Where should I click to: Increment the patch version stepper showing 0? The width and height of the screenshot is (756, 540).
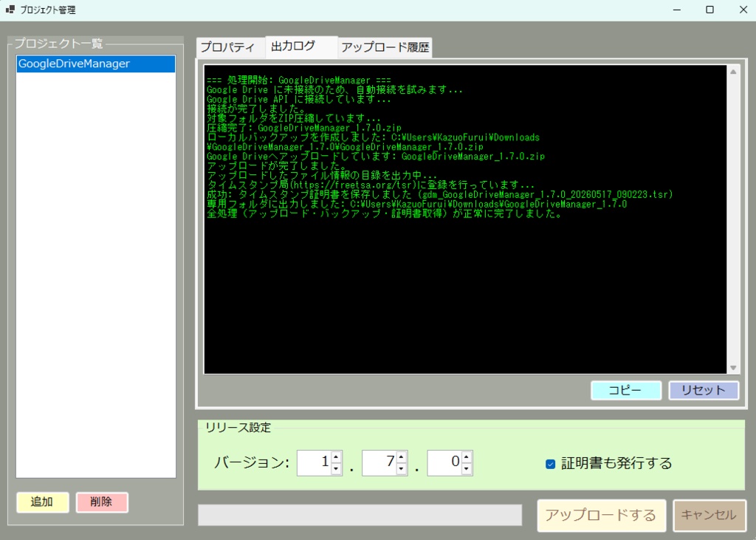(467, 457)
